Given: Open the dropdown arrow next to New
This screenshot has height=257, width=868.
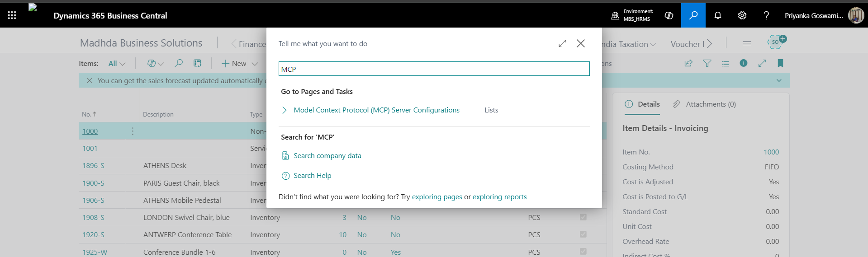Looking at the screenshot, I should (255, 64).
